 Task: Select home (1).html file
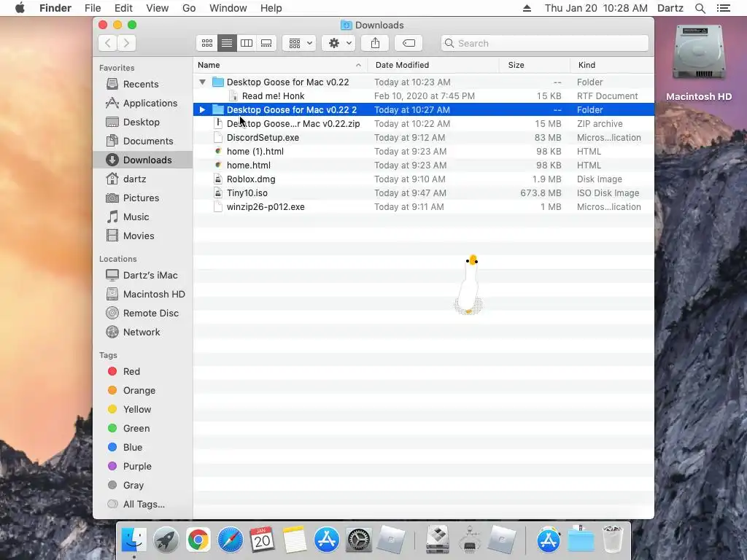tap(424, 151)
